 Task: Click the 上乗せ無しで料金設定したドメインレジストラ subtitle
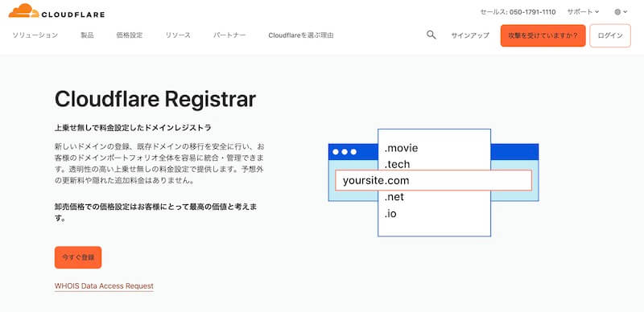pos(133,128)
